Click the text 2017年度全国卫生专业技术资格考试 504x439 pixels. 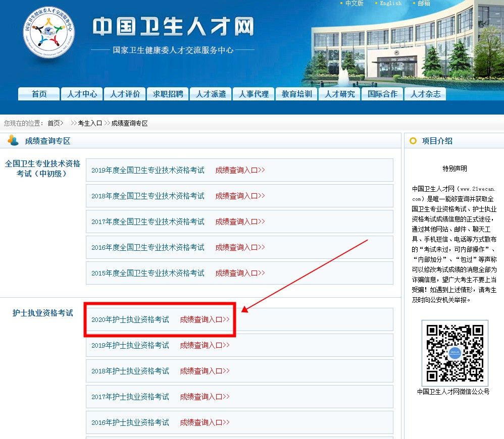pyautogui.click(x=148, y=222)
